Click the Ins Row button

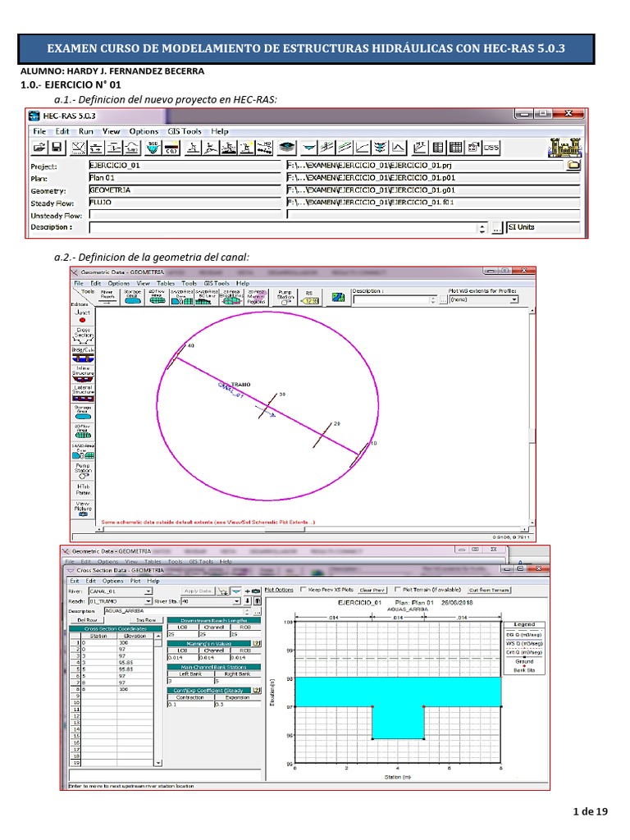[146, 620]
